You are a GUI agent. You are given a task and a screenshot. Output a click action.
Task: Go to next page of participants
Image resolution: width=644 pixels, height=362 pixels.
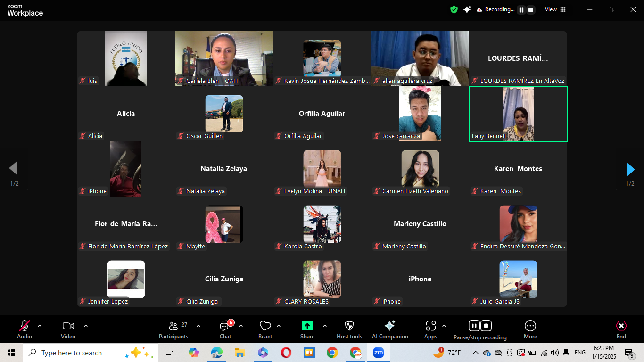coord(630,169)
